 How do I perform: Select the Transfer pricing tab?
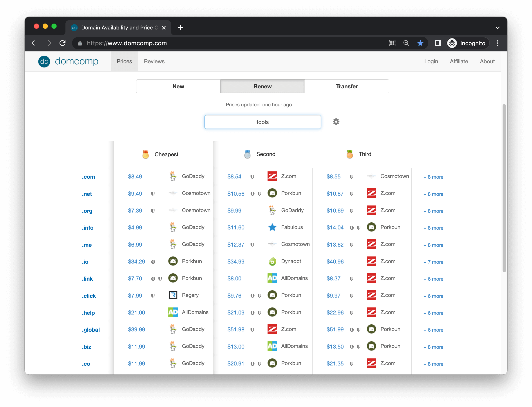click(x=347, y=87)
